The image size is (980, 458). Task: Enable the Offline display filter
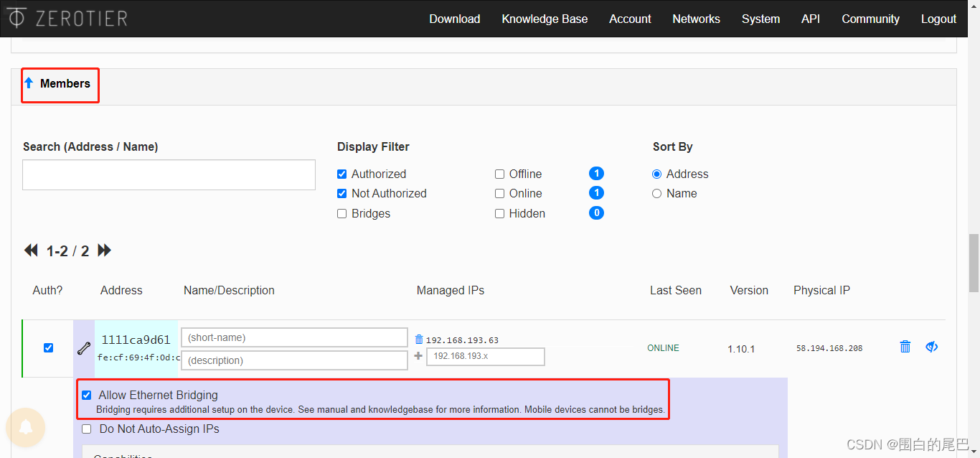coord(499,174)
